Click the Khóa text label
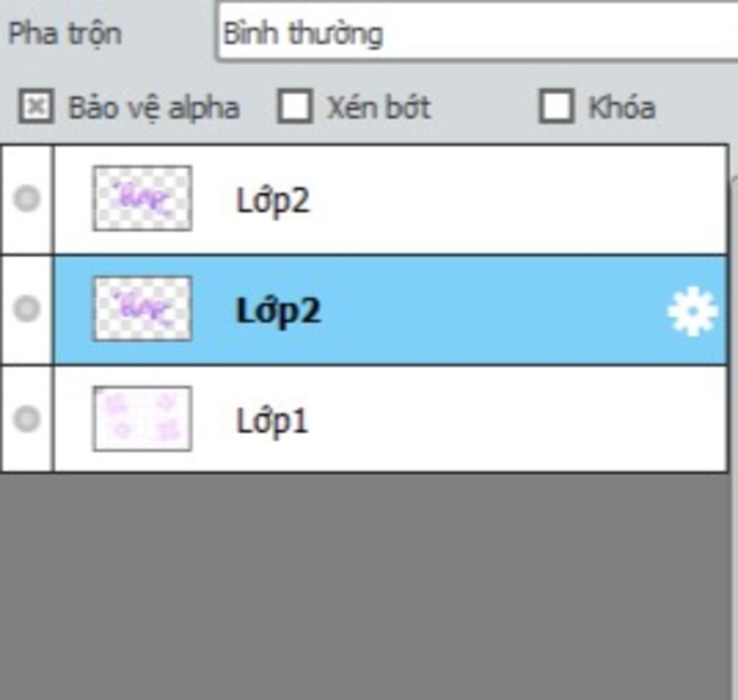Image resolution: width=738 pixels, height=700 pixels. pyautogui.click(x=622, y=107)
